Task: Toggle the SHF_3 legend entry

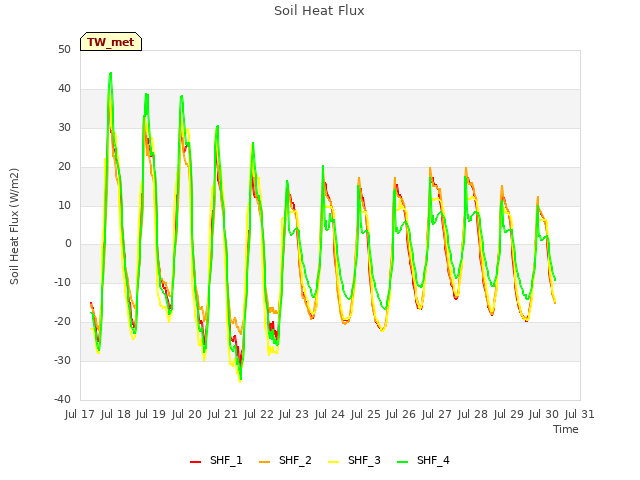Action: click(x=354, y=460)
